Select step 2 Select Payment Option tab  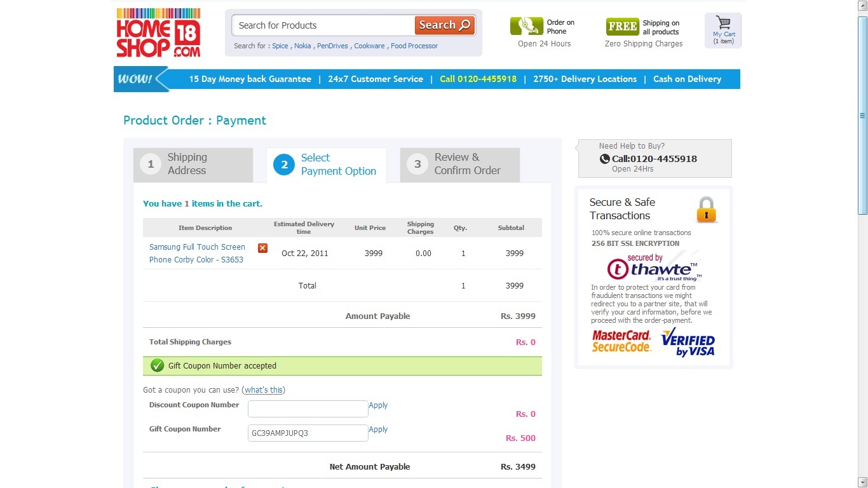[x=327, y=165]
